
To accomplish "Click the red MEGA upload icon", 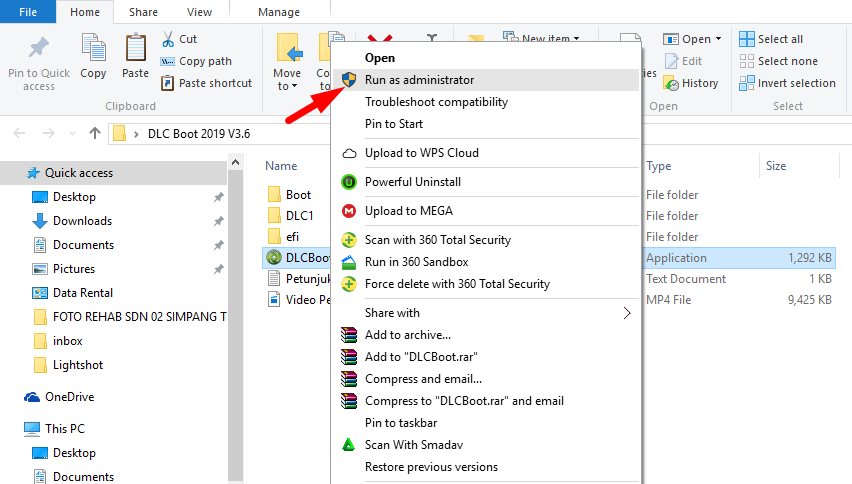I will pos(349,211).
